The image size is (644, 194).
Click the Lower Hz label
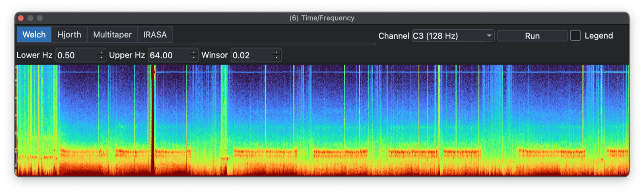click(x=35, y=55)
